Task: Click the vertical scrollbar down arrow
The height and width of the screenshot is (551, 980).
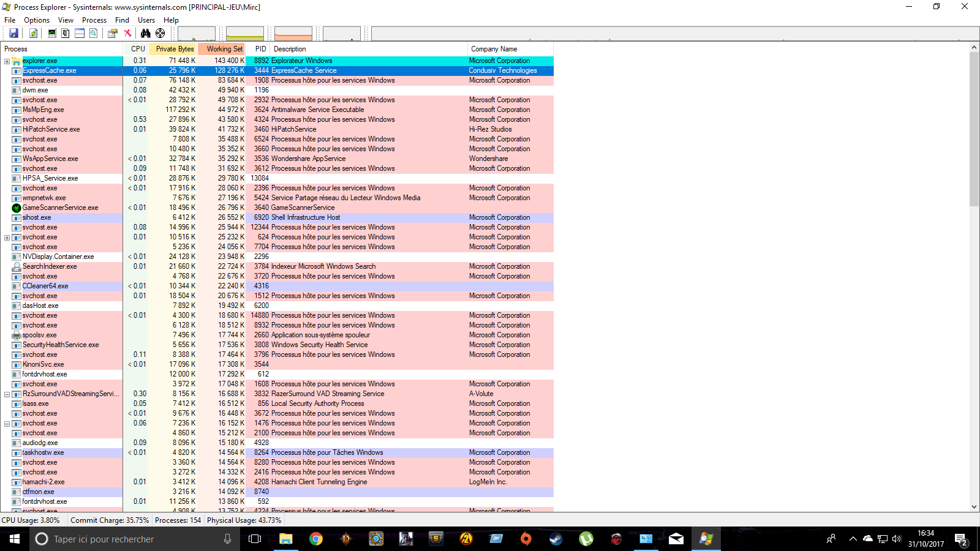Action: (974, 507)
